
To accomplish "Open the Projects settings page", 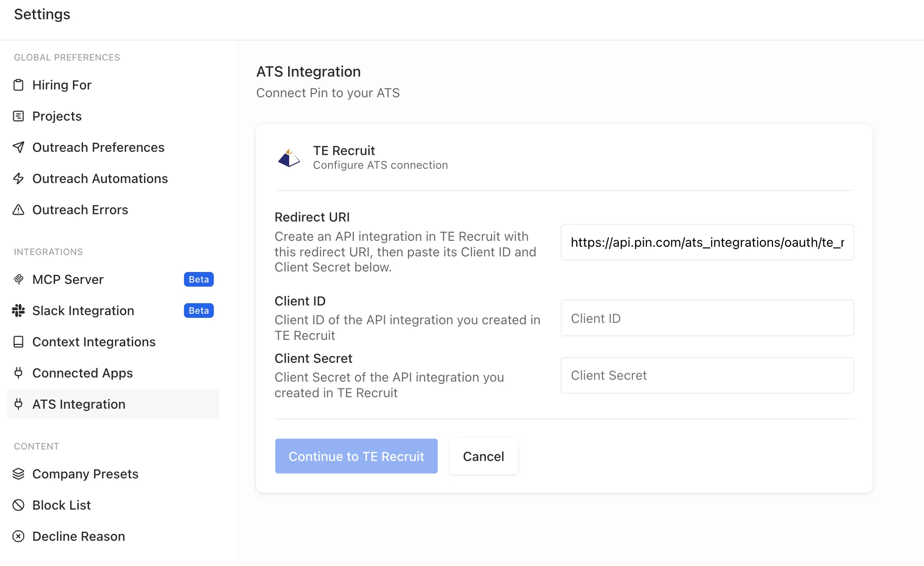I will pyautogui.click(x=113, y=116).
